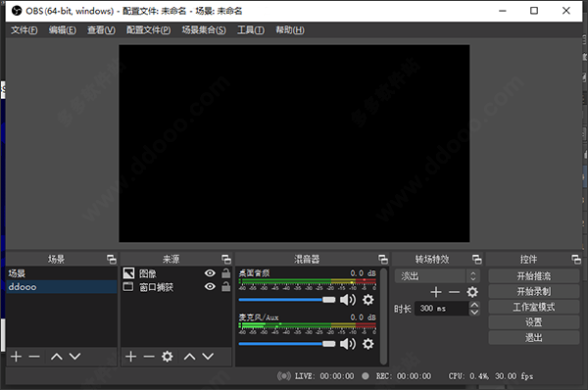The image size is (588, 390).
Task: Adjust the 桌面音频 volume slider
Action: click(x=287, y=300)
